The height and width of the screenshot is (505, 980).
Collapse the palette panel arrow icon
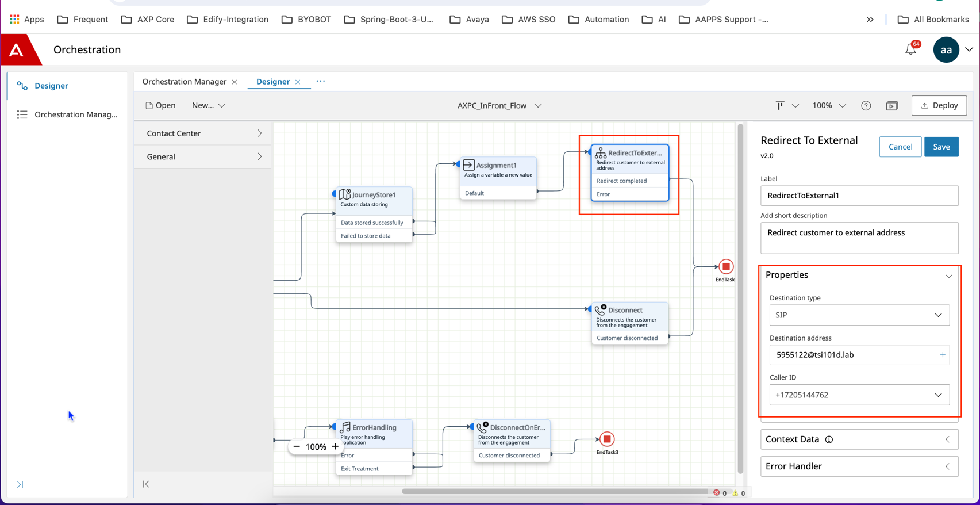[x=146, y=484]
